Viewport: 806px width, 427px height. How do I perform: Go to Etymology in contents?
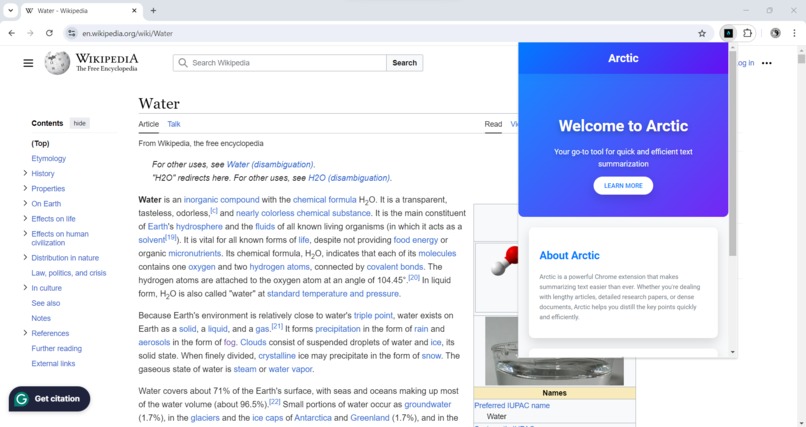click(x=48, y=158)
